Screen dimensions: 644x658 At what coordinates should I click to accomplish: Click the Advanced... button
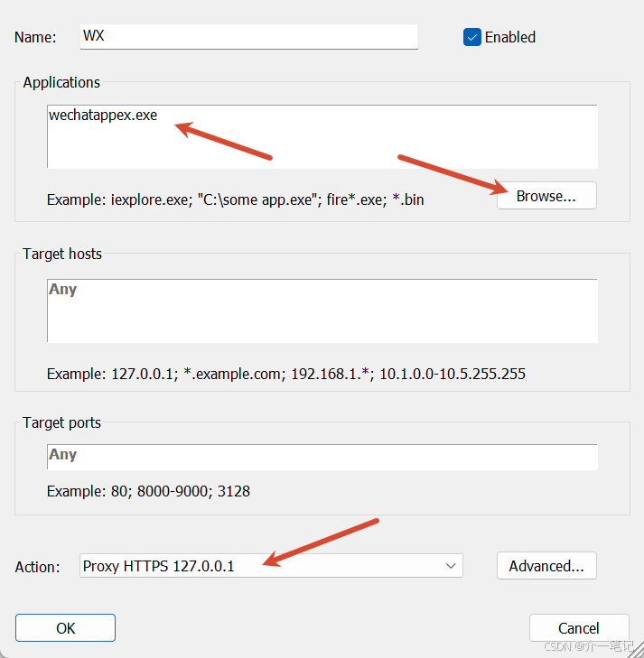point(546,566)
